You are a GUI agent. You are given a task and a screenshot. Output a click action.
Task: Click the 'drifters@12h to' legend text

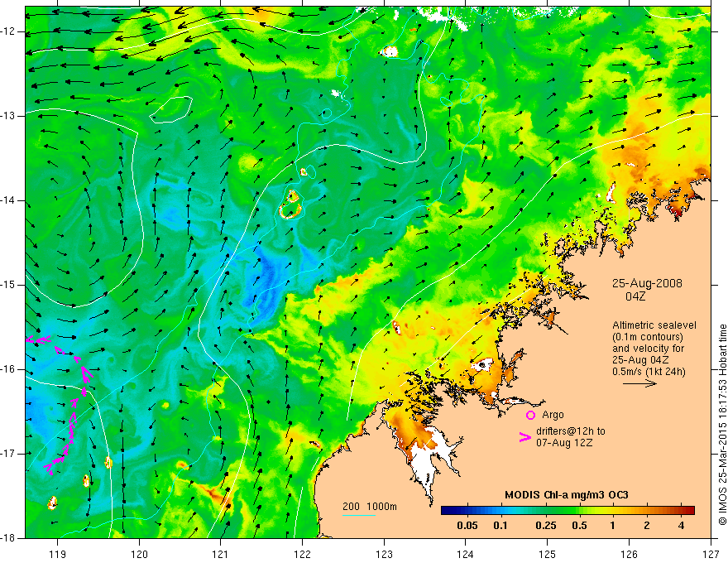tap(571, 431)
